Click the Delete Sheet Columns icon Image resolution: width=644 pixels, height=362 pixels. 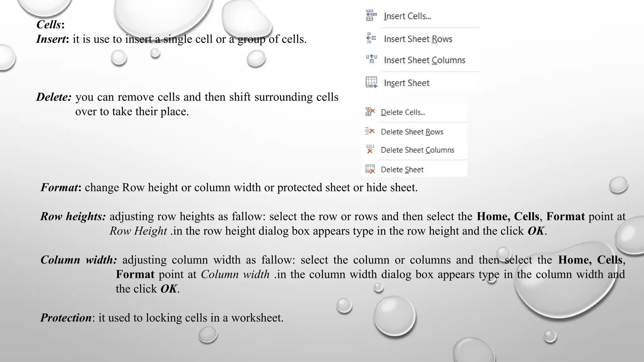(370, 149)
